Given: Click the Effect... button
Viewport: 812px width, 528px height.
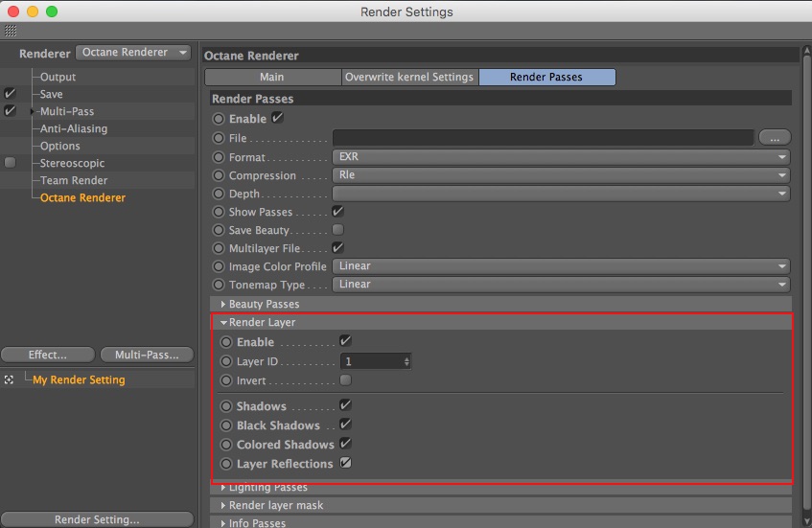Looking at the screenshot, I should (x=48, y=355).
